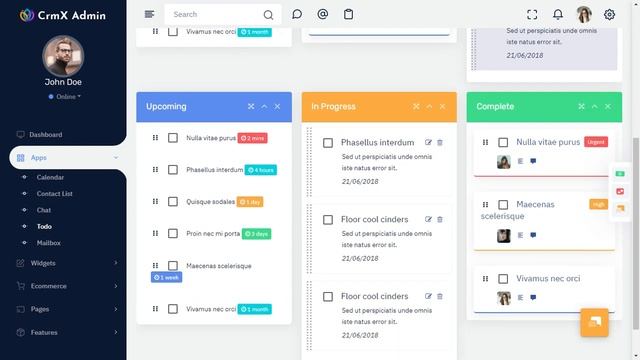Open the list icon on Vivamus nec orci card
Screen dimensions: 640x360
tap(520, 298)
